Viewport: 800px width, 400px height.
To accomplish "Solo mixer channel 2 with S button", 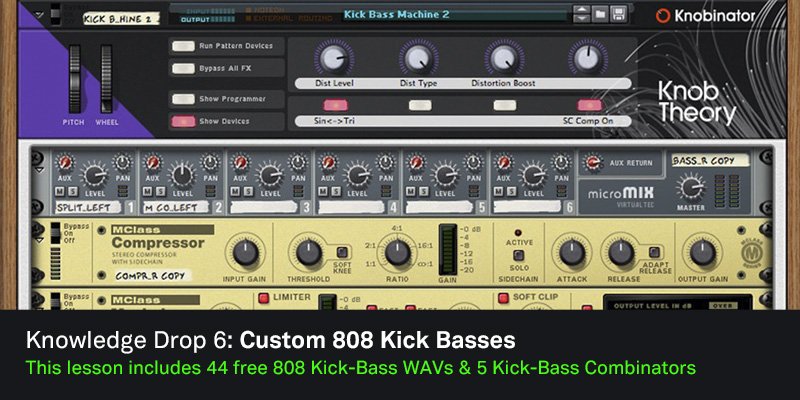I will (x=160, y=191).
